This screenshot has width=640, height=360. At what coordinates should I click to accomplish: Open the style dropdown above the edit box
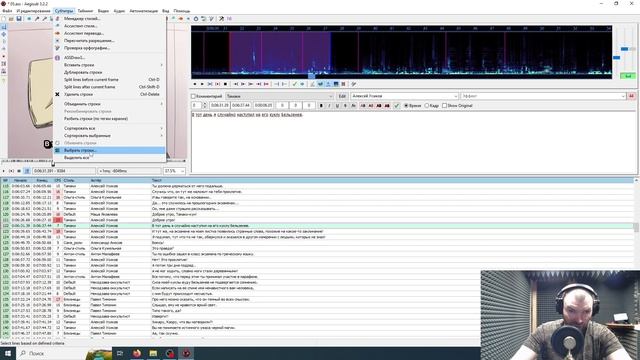[280, 96]
